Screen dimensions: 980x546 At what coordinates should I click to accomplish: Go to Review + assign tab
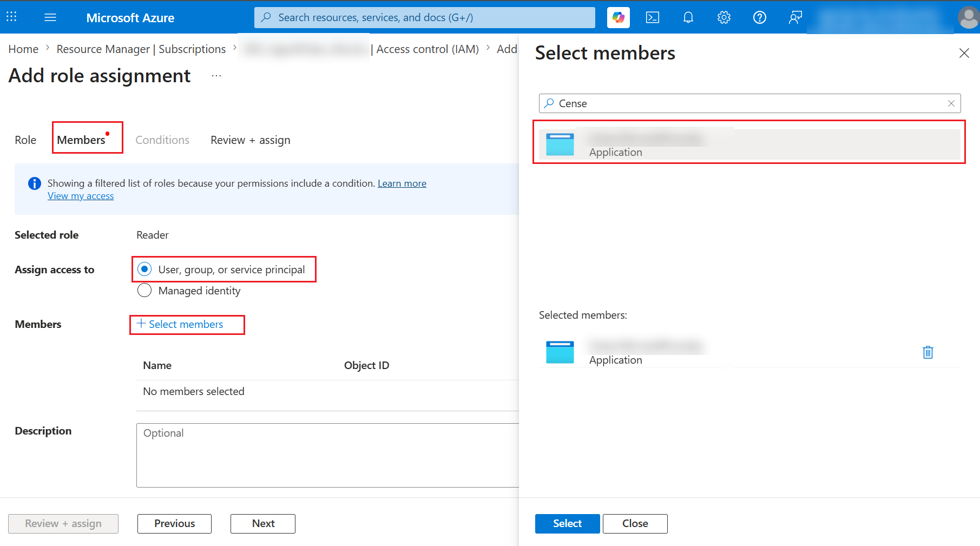[x=251, y=140]
